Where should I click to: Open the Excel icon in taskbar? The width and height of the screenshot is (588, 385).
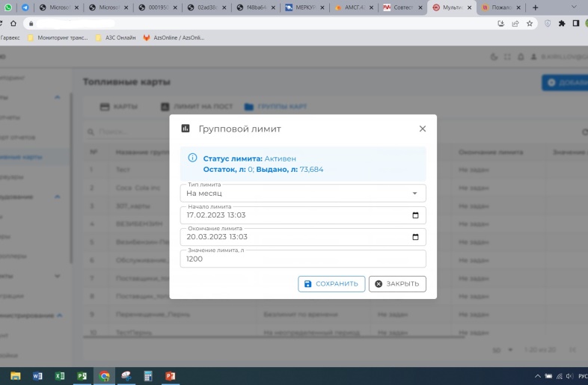click(x=60, y=376)
